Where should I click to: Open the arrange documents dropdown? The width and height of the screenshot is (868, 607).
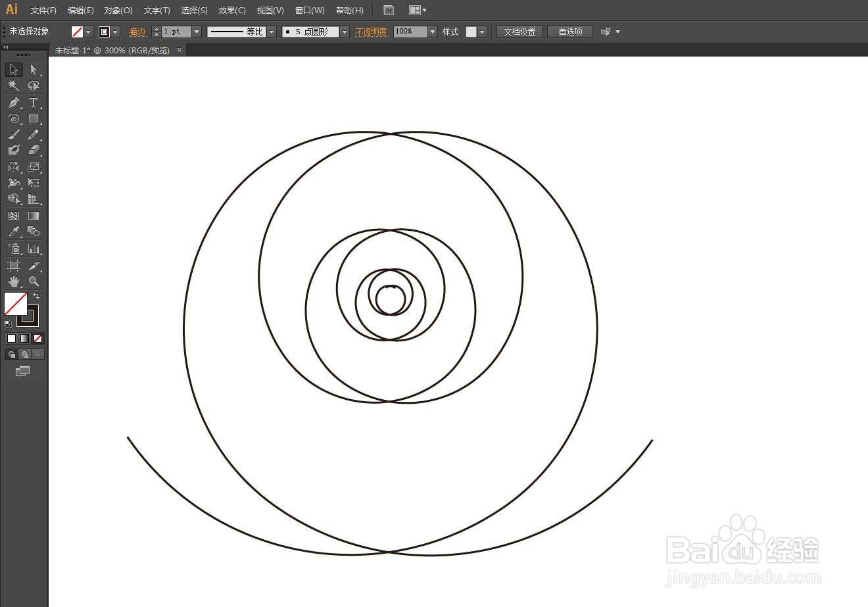[x=418, y=11]
